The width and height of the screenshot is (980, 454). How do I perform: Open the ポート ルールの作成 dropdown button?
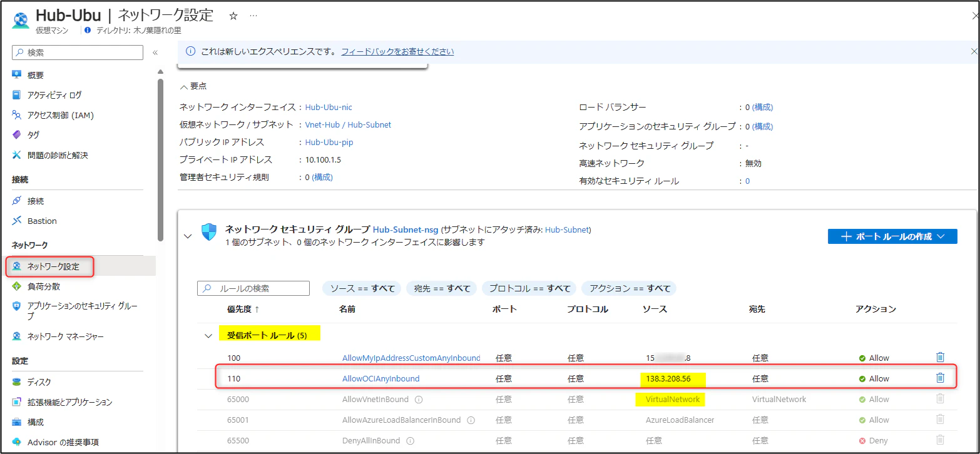tap(892, 236)
